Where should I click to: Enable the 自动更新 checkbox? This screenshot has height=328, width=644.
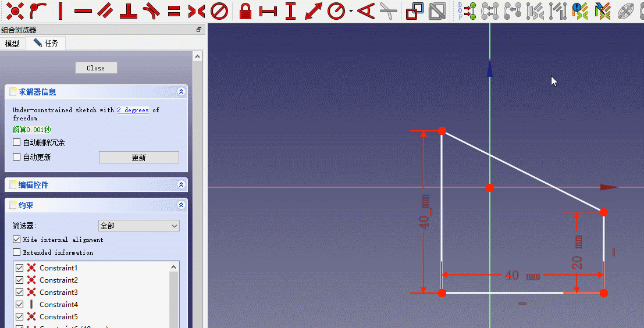16,157
